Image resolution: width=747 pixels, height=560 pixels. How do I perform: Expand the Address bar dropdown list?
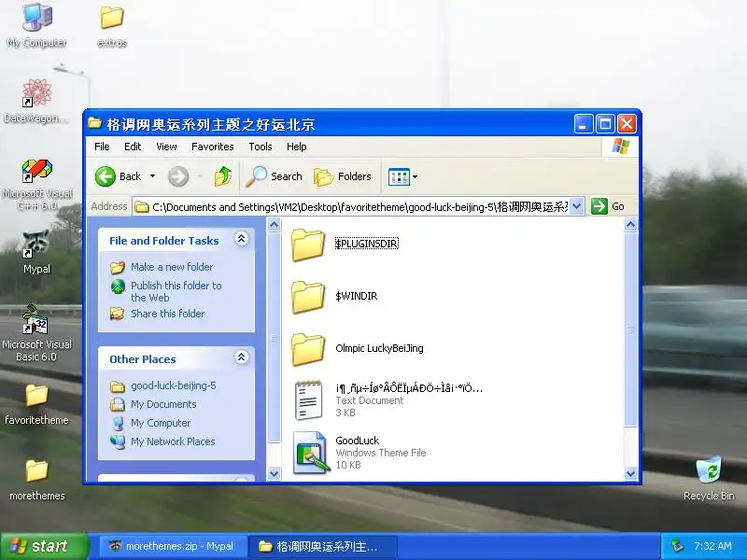(576, 206)
